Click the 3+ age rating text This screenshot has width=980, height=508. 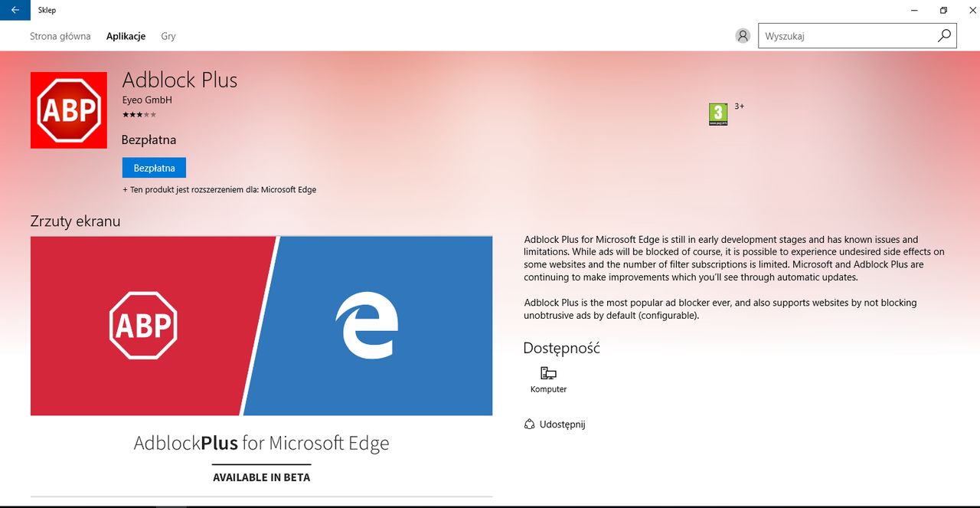tap(740, 106)
